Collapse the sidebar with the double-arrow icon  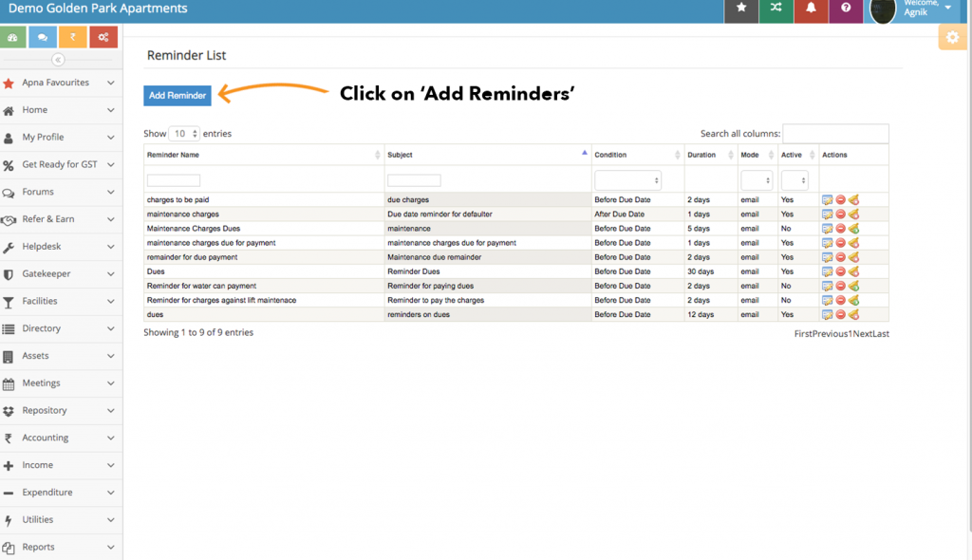58,60
